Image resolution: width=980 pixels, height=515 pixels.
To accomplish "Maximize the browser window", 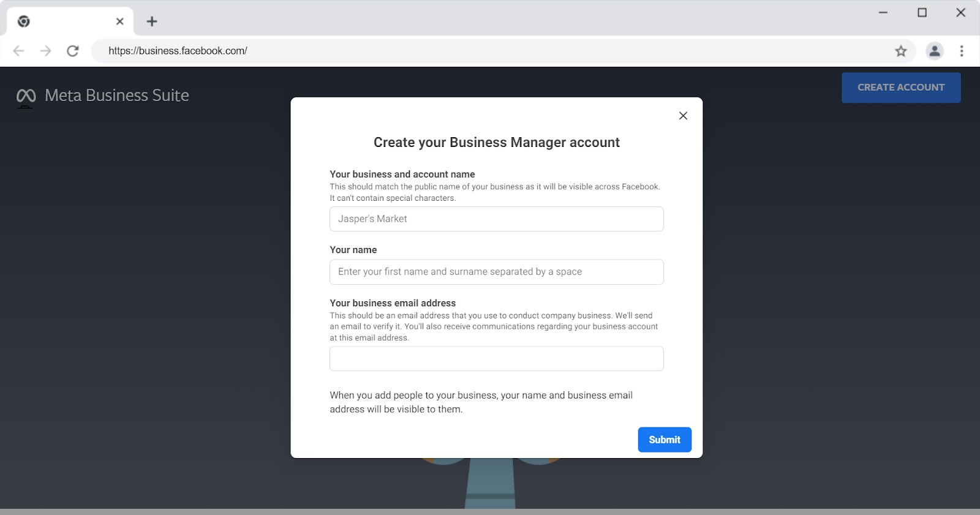I will click(922, 13).
